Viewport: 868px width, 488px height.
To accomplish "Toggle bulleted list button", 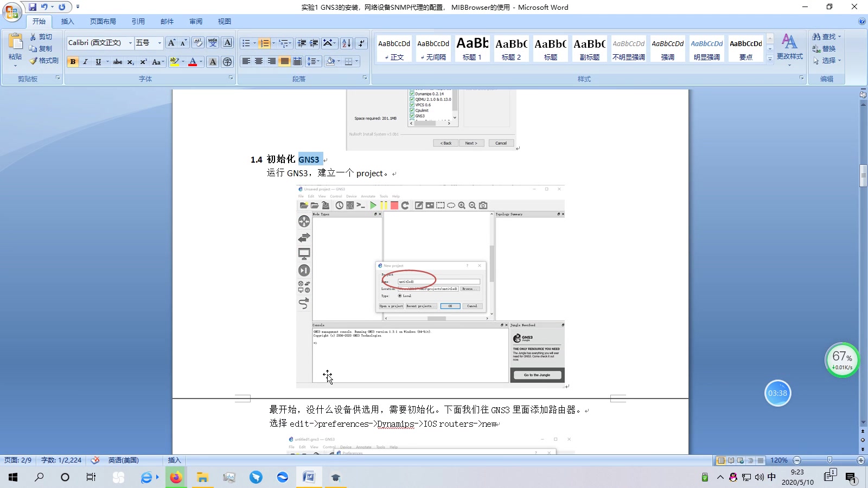I will [x=246, y=43].
